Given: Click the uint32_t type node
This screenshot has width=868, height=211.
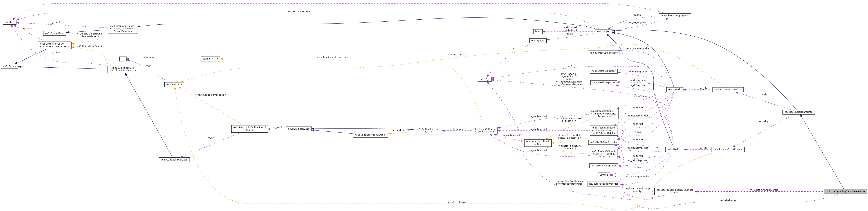Looking at the screenshot, I should 9,22.
